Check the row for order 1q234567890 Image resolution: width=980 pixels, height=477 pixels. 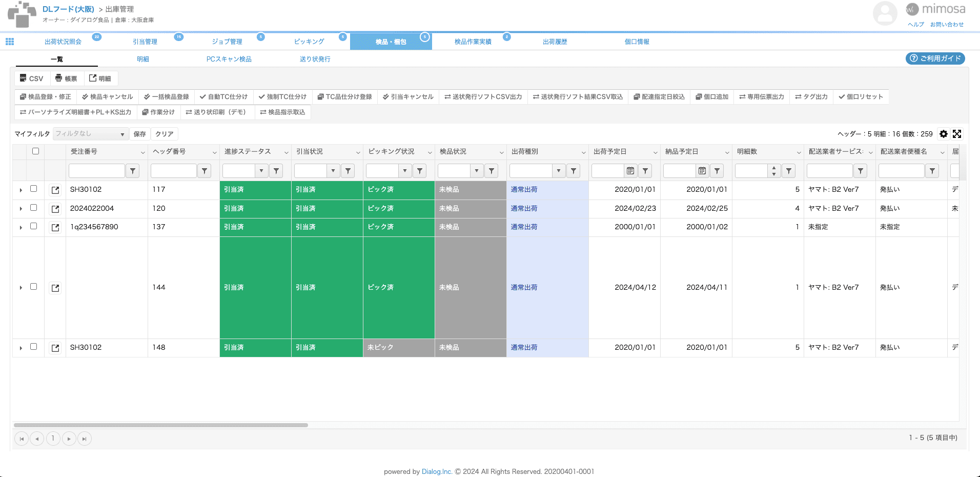34,226
